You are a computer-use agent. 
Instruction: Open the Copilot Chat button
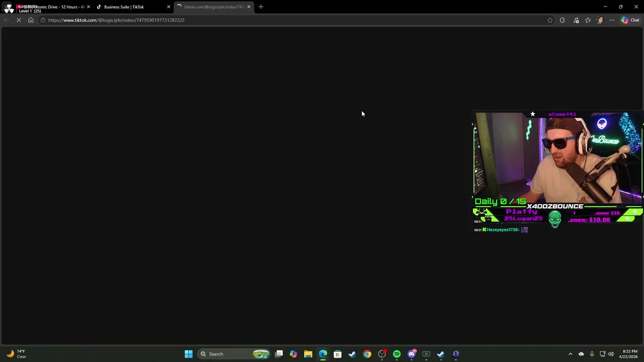pyautogui.click(x=630, y=20)
